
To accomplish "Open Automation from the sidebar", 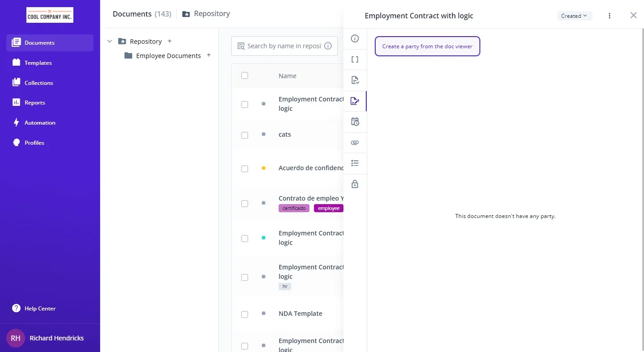I will [40, 123].
